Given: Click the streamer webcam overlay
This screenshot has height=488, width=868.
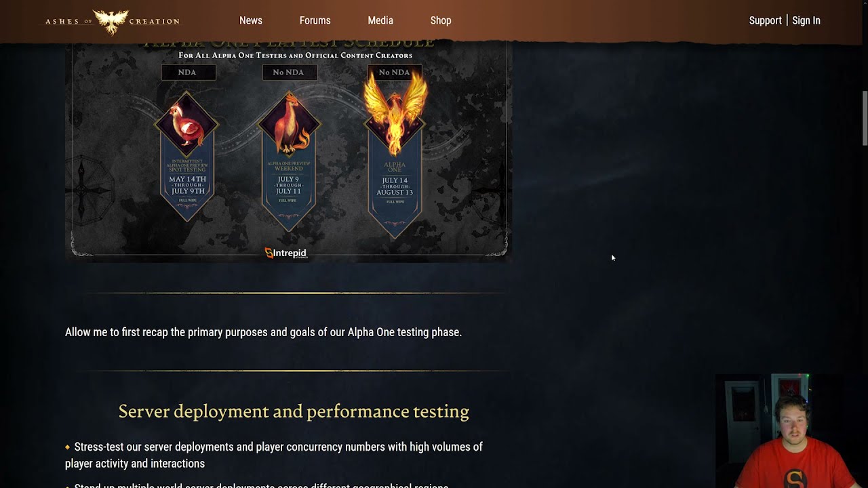Looking at the screenshot, I should (x=791, y=430).
